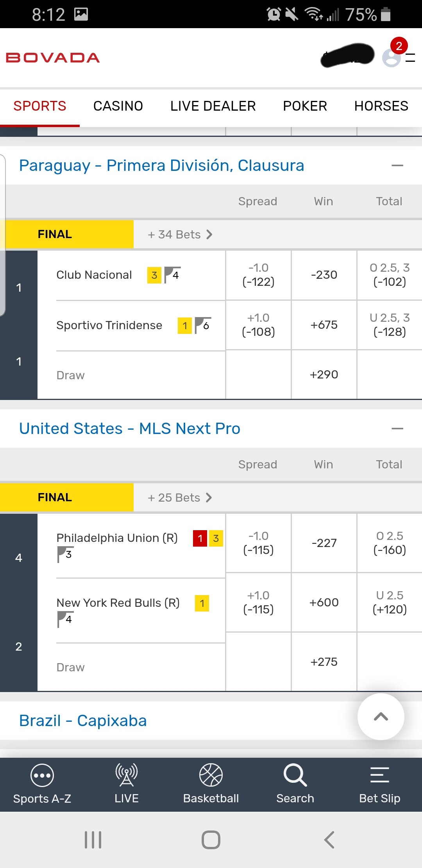Open the Bet Slip icon
This screenshot has width=422, height=868.
pos(379,775)
